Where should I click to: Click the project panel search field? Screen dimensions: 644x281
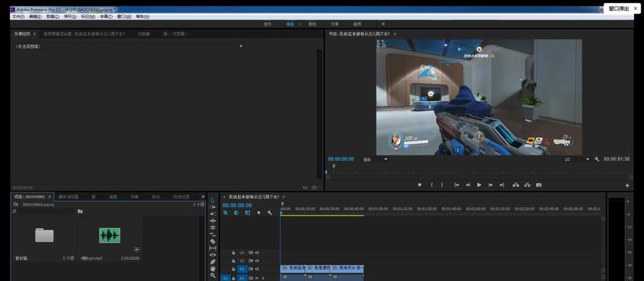click(43, 211)
